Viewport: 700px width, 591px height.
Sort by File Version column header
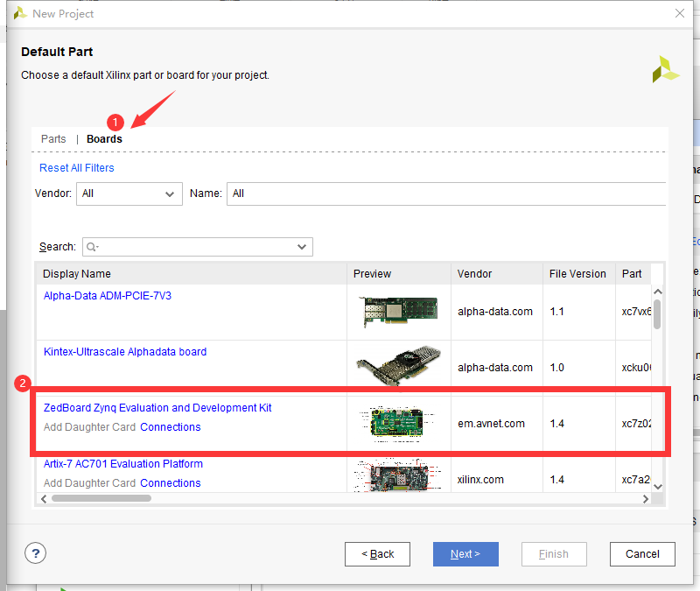[x=577, y=274]
